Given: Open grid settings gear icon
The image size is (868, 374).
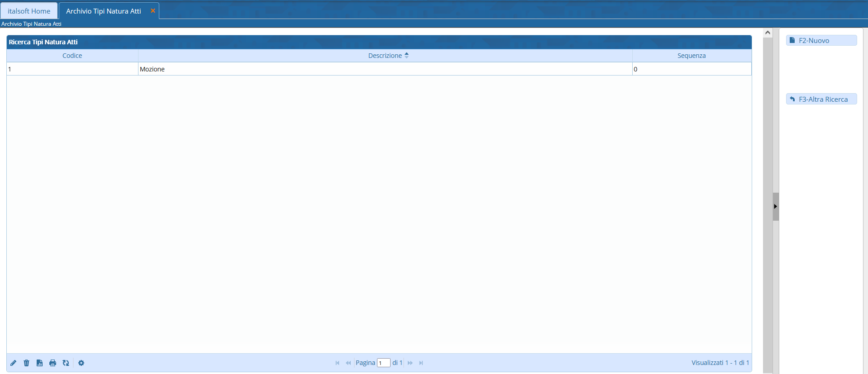Looking at the screenshot, I should [x=81, y=363].
